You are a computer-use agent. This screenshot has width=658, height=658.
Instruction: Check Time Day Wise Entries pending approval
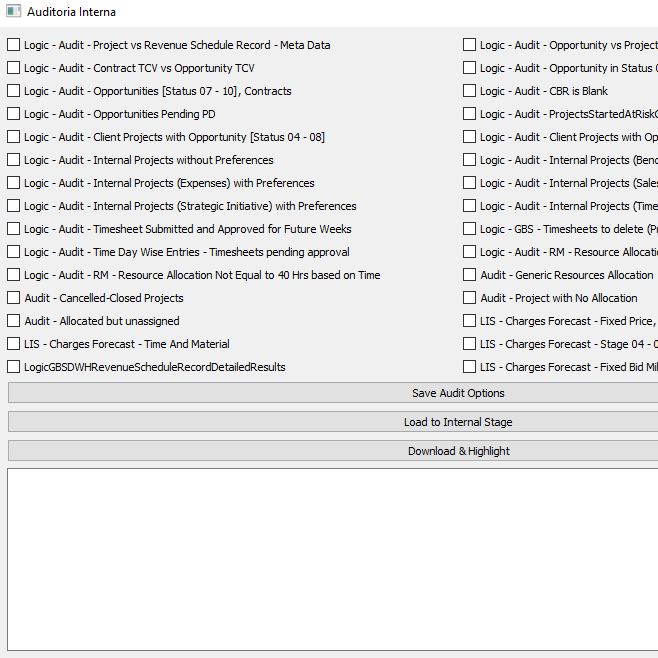click(x=14, y=252)
